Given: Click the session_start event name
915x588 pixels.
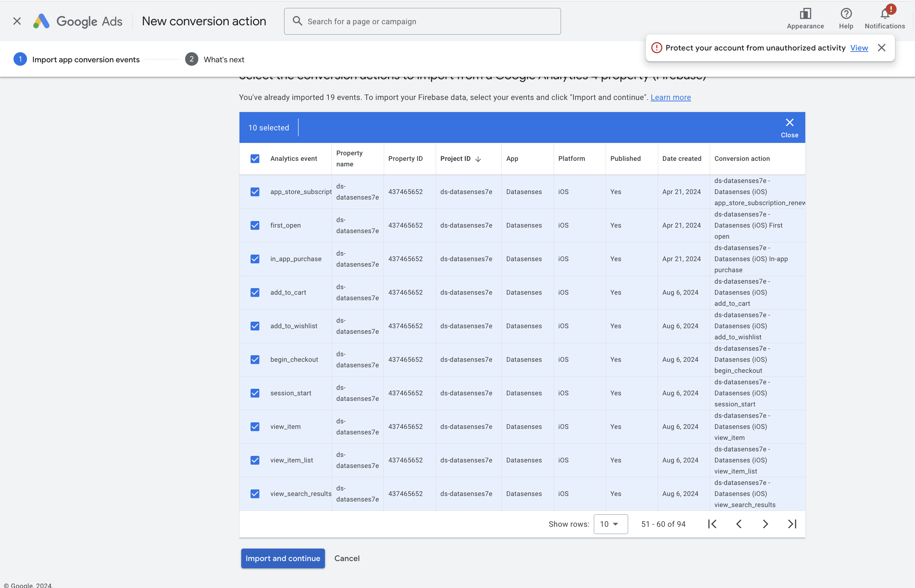Looking at the screenshot, I should coord(290,393).
